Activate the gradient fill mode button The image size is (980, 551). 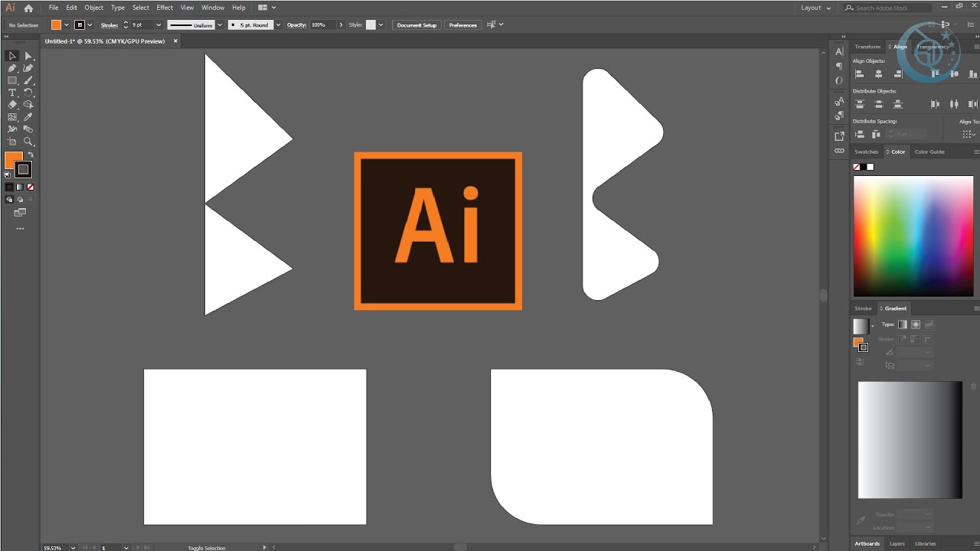point(19,187)
